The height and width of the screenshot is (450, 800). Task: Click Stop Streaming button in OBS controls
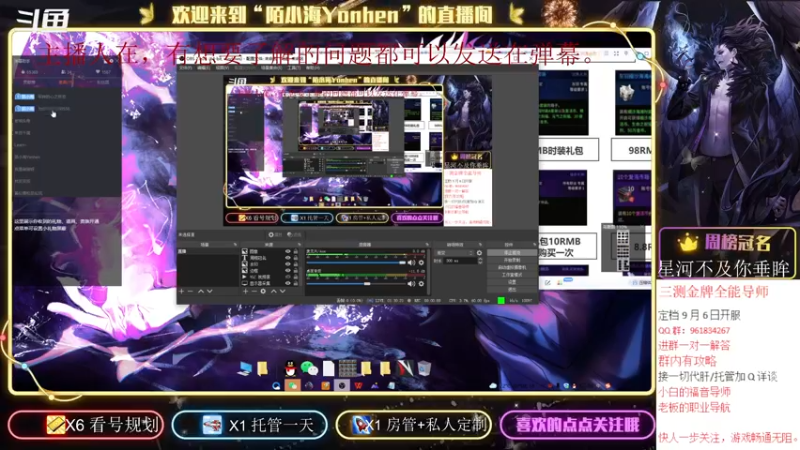[512, 253]
